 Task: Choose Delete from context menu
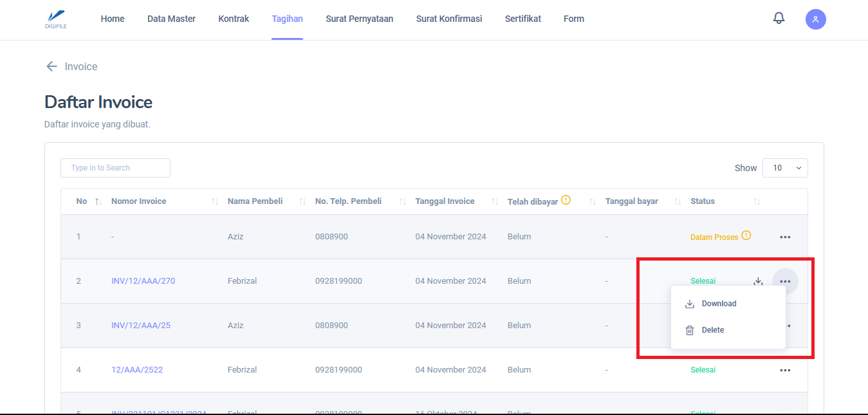click(x=728, y=330)
